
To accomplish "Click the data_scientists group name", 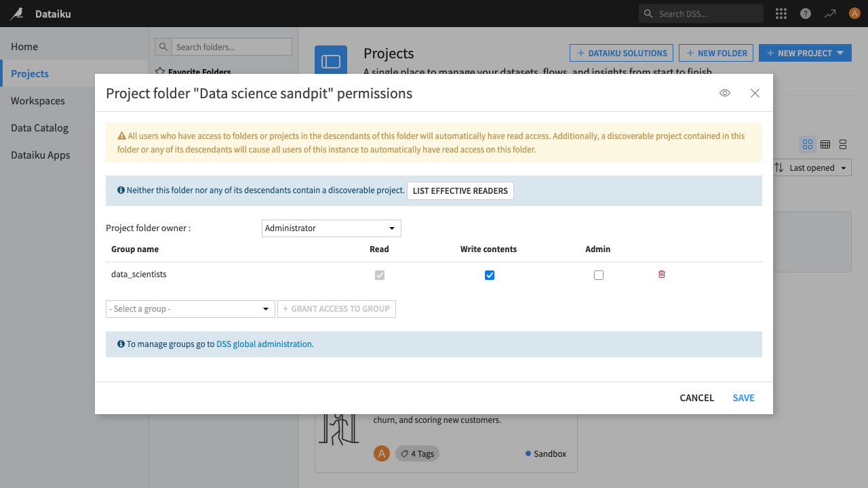I will [139, 274].
